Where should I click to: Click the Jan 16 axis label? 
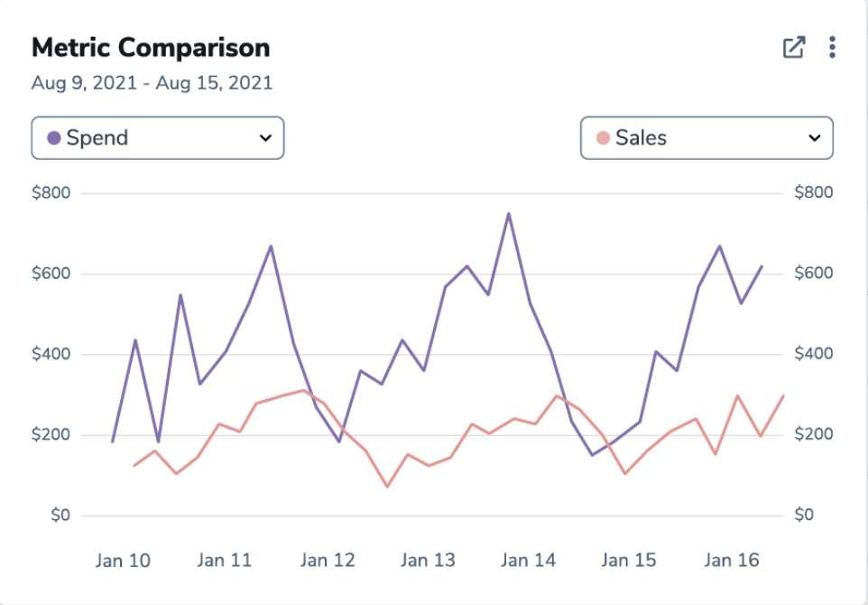(x=732, y=560)
